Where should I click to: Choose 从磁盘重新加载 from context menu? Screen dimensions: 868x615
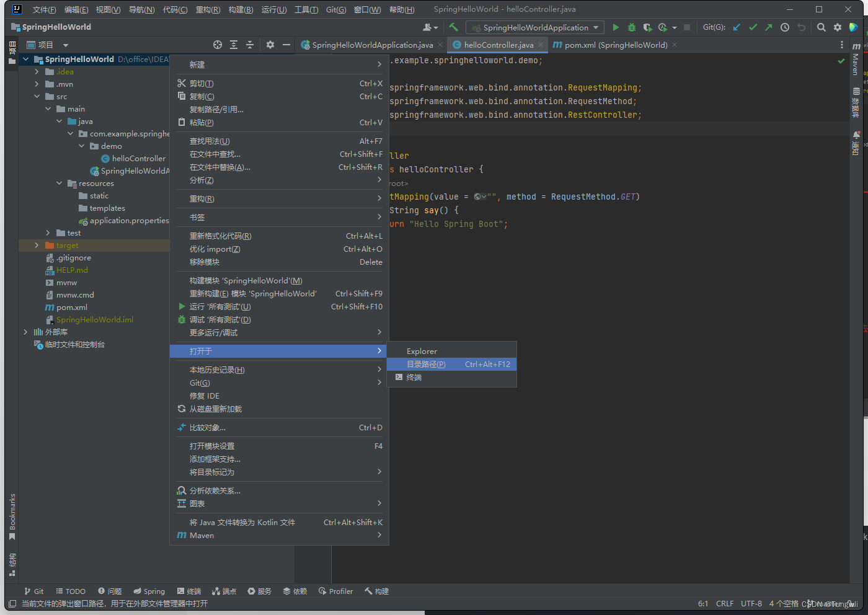[279, 409]
